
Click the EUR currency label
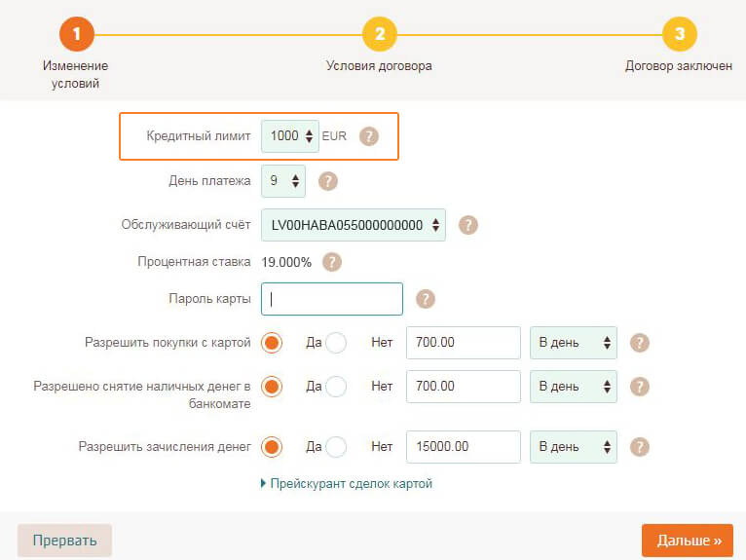point(334,136)
